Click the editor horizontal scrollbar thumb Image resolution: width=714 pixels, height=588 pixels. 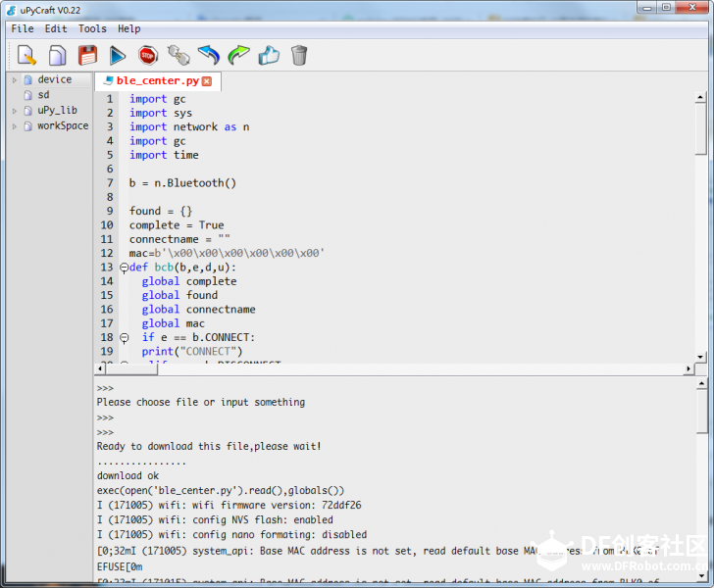point(131,368)
